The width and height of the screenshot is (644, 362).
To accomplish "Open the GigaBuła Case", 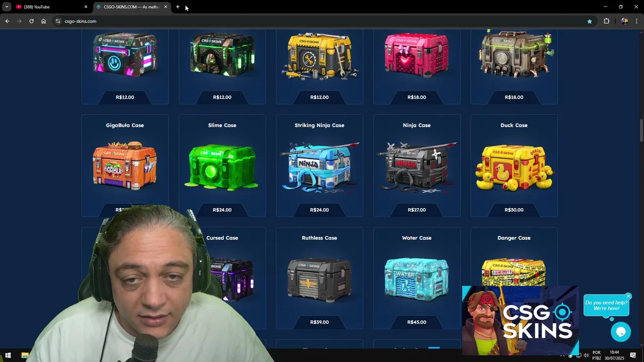I will [x=125, y=165].
